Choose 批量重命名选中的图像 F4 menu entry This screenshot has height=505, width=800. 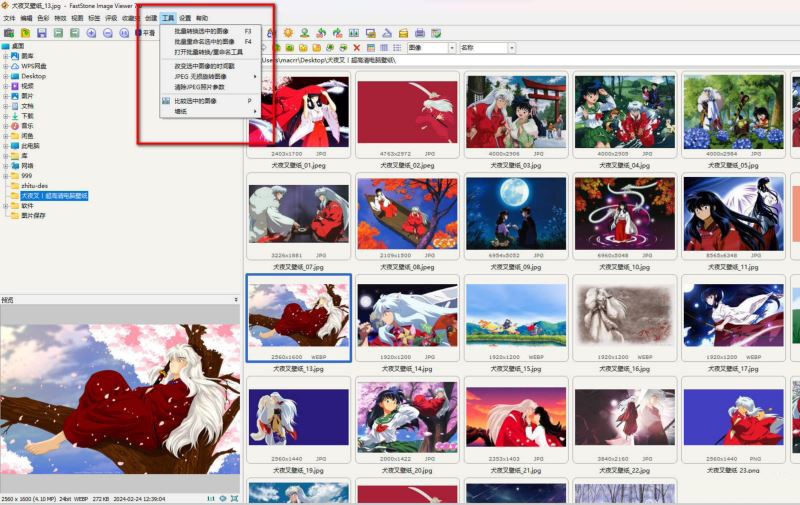click(211, 41)
